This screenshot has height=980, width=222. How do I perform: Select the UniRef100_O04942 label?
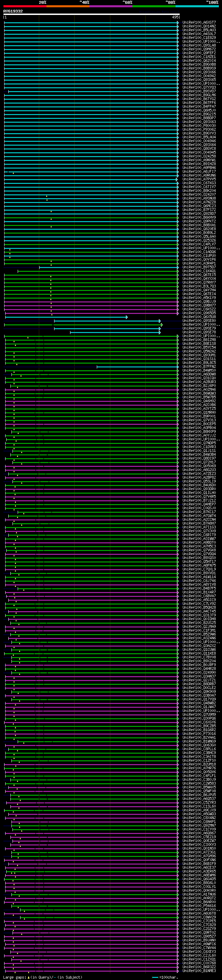[x=199, y=76]
